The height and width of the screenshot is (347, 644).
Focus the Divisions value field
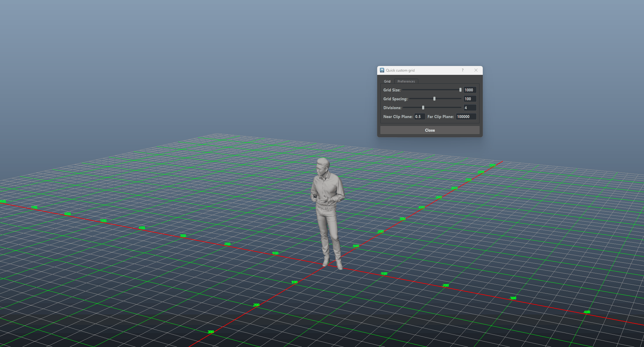click(x=470, y=108)
